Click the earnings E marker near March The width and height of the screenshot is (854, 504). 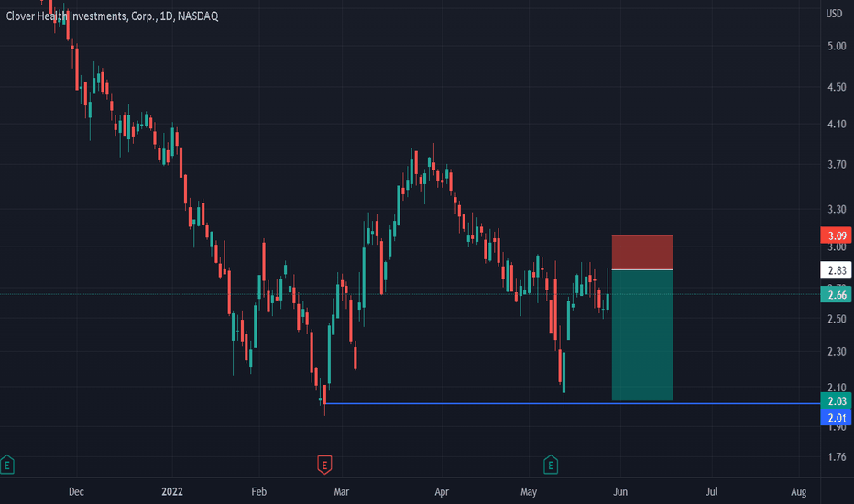coord(324,465)
